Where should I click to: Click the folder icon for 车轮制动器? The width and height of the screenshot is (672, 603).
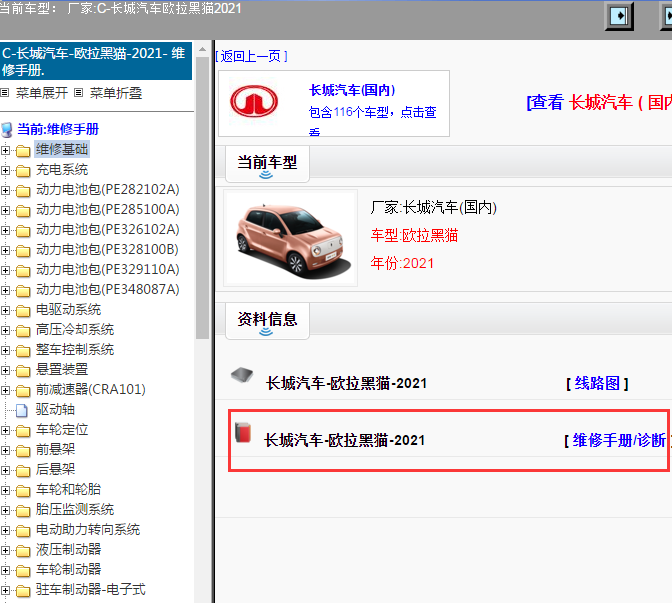(23, 570)
